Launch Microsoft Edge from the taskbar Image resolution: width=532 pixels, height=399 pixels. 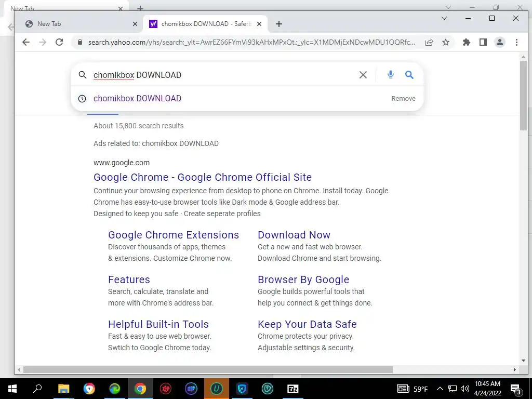[x=115, y=389]
